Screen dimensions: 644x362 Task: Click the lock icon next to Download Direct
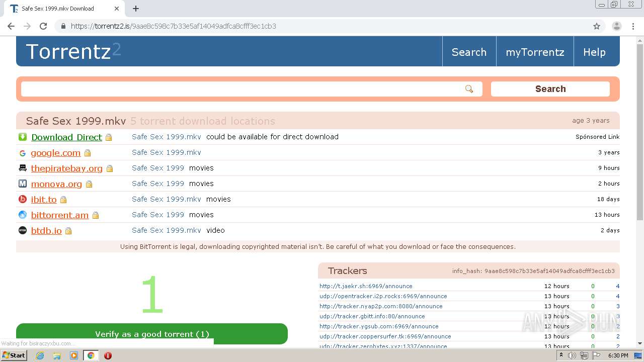(x=109, y=137)
